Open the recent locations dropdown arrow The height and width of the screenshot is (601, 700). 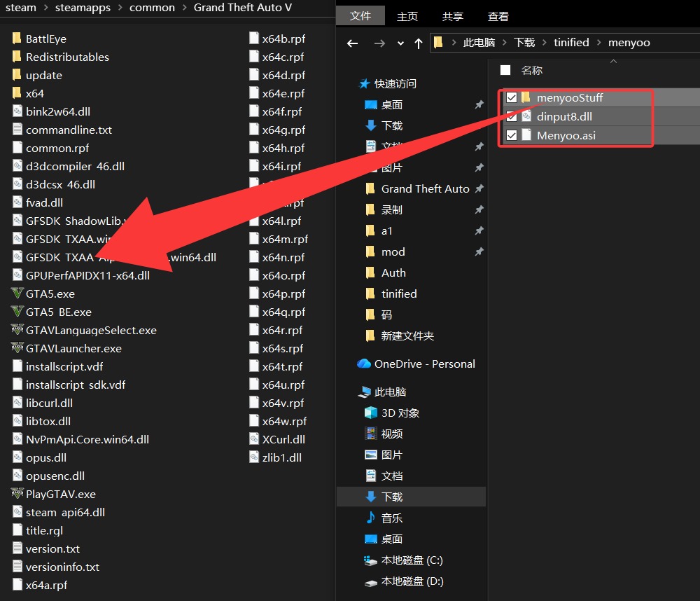400,43
